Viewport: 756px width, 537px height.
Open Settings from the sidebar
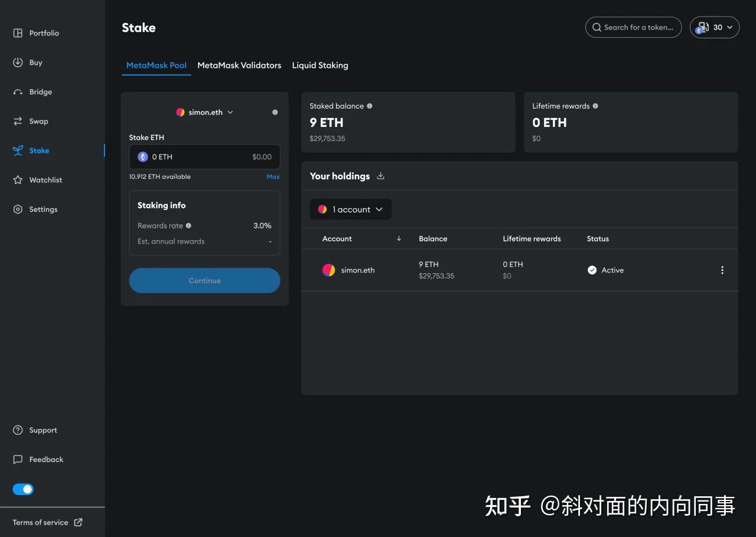pyautogui.click(x=35, y=209)
